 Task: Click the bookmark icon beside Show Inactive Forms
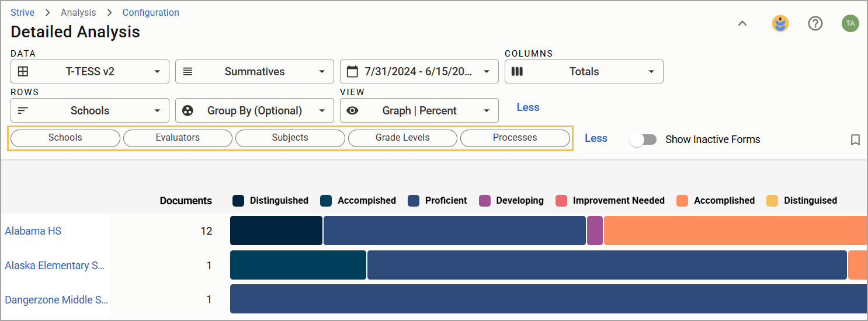click(x=855, y=139)
